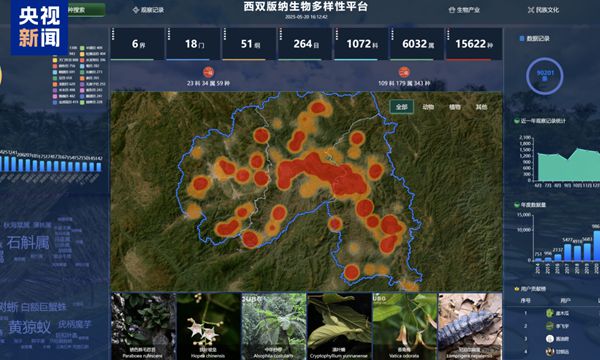
Task: Click the orange first-level protection badge
Action: 208,72
